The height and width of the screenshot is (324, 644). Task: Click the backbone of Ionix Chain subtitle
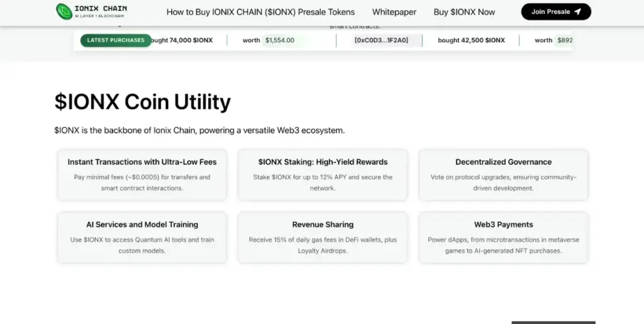[x=199, y=131]
